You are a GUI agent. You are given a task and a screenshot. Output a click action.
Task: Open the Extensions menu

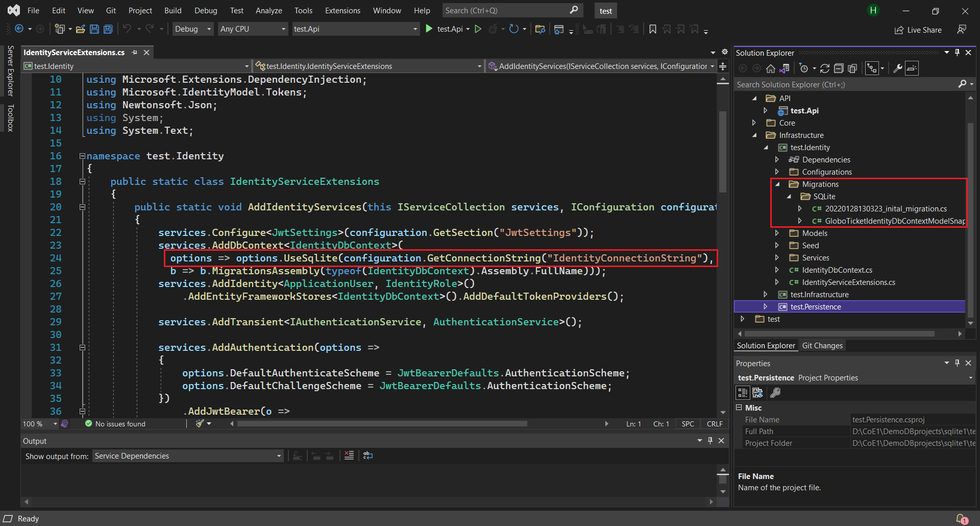click(x=342, y=10)
